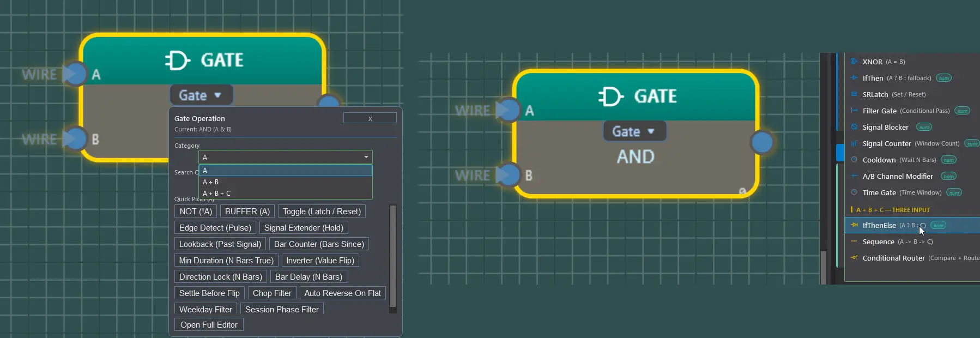This screenshot has height=338, width=980.
Task: Choose category option A + B + C
Action: tap(286, 193)
